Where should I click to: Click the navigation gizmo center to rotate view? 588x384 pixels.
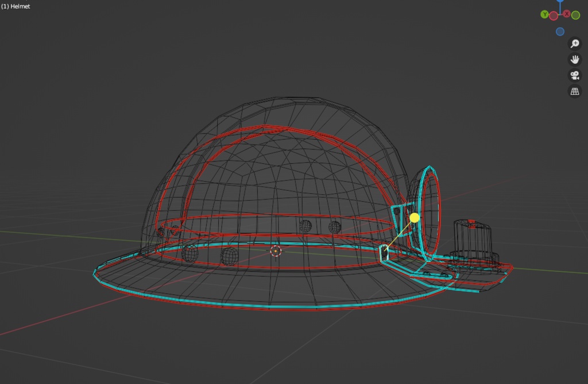coord(560,14)
